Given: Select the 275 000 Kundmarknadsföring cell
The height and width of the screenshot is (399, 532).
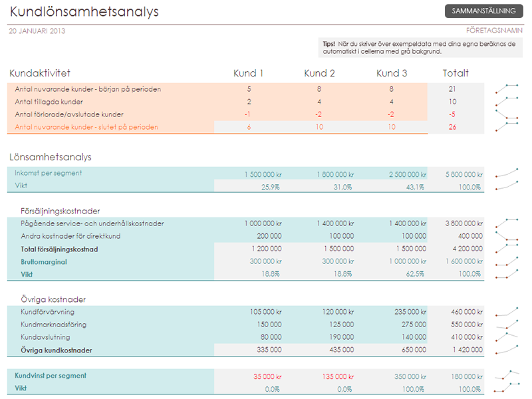Looking at the screenshot, I should click(x=414, y=325).
